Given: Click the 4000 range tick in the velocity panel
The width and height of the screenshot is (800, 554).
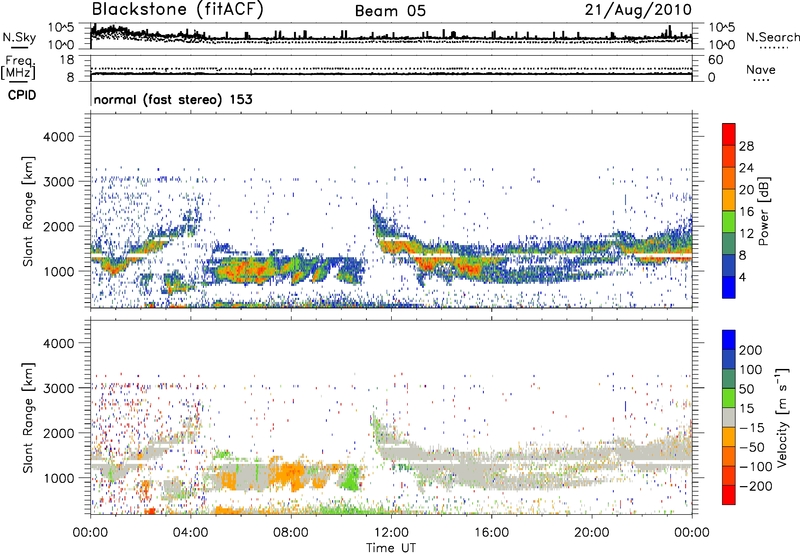Looking at the screenshot, I should tap(58, 343).
